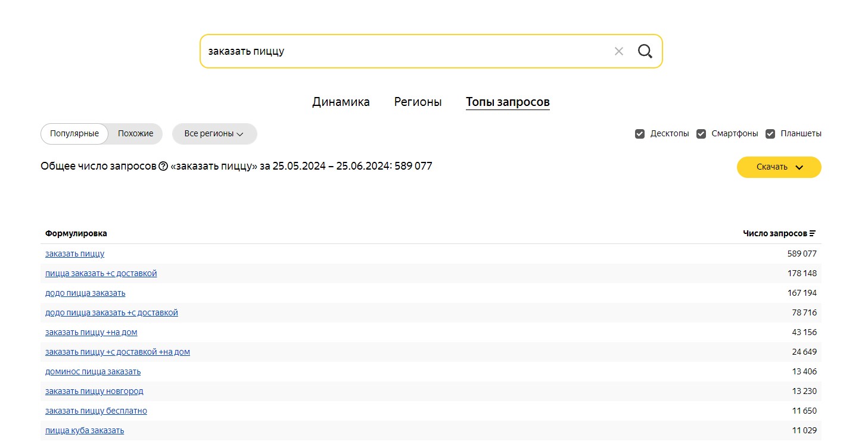The image size is (868, 441).
Task: Toggle the Смартфоны checkbox
Action: click(x=701, y=134)
